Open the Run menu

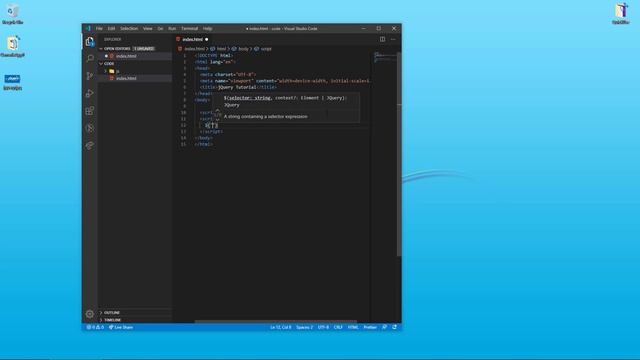pyautogui.click(x=172, y=29)
